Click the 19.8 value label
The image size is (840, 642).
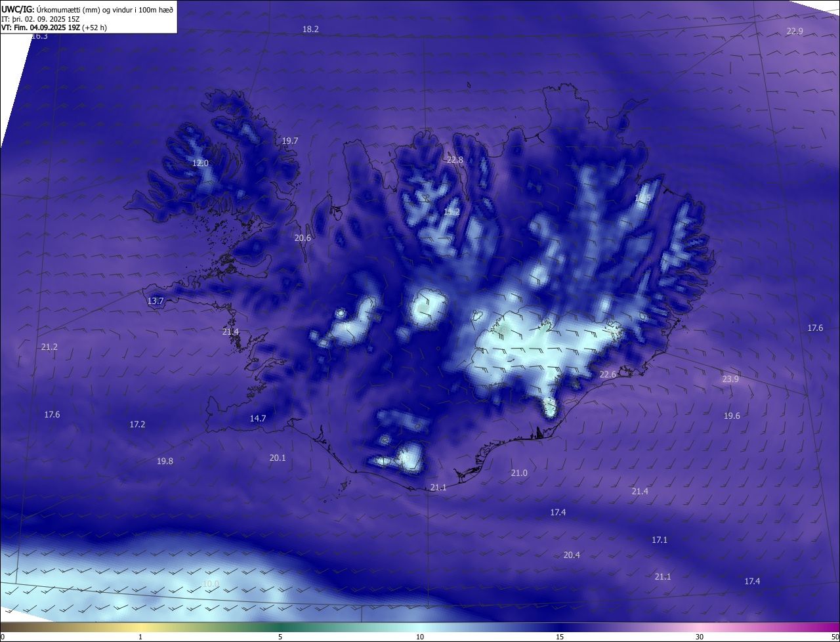click(165, 461)
